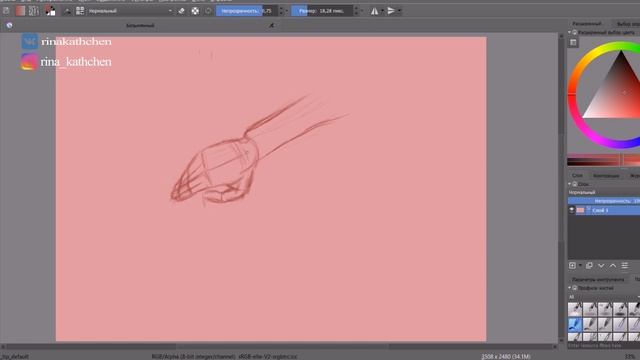Click the icon at document tab's right end

[271, 25]
